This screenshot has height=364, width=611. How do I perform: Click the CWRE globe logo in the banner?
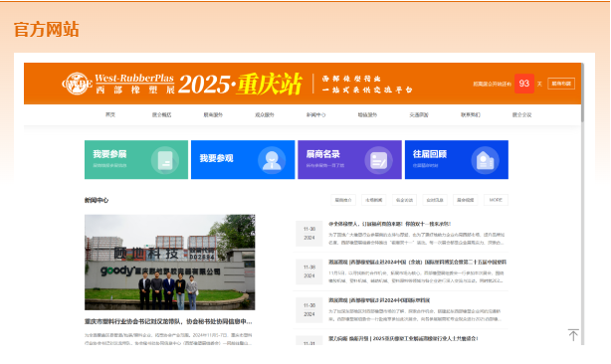point(78,84)
